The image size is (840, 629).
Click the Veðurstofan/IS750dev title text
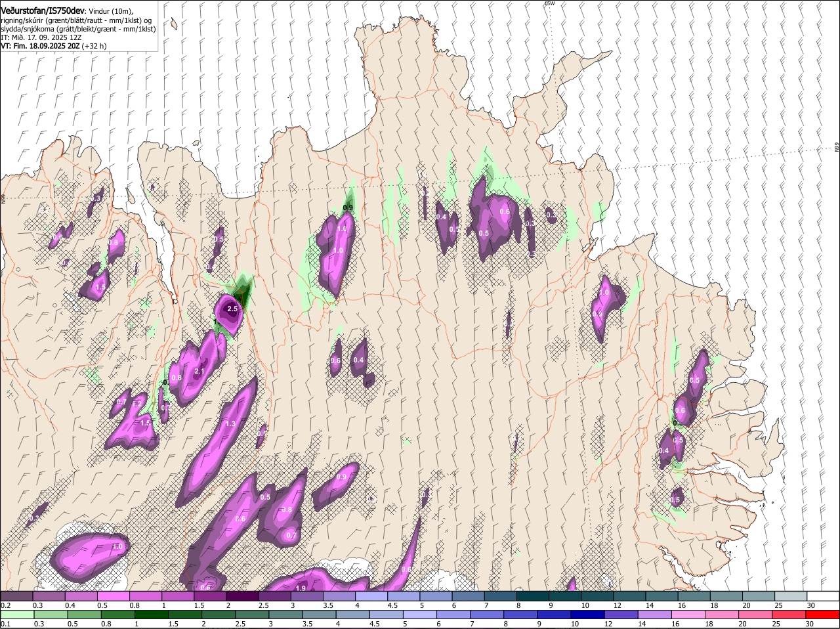(x=43, y=11)
